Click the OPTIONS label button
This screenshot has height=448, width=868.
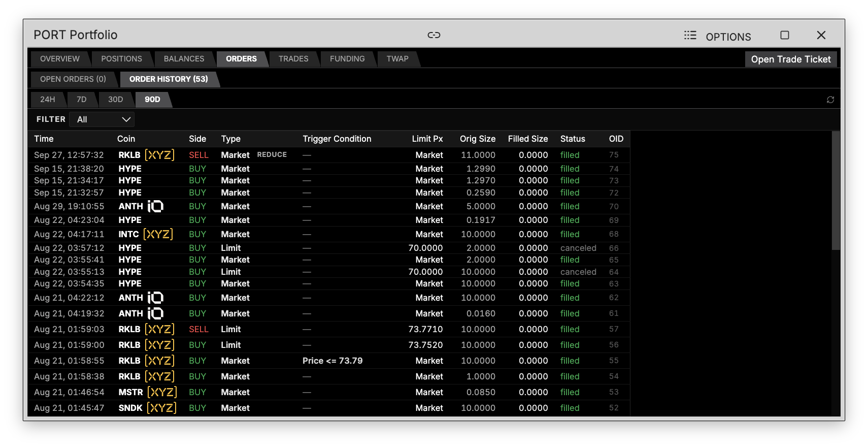(728, 37)
